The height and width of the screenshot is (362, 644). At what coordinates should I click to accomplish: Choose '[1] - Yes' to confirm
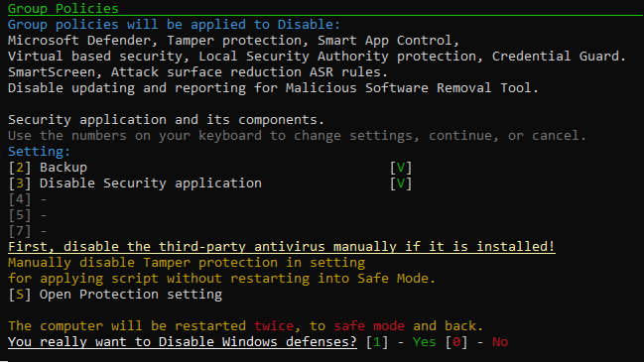click(x=401, y=342)
